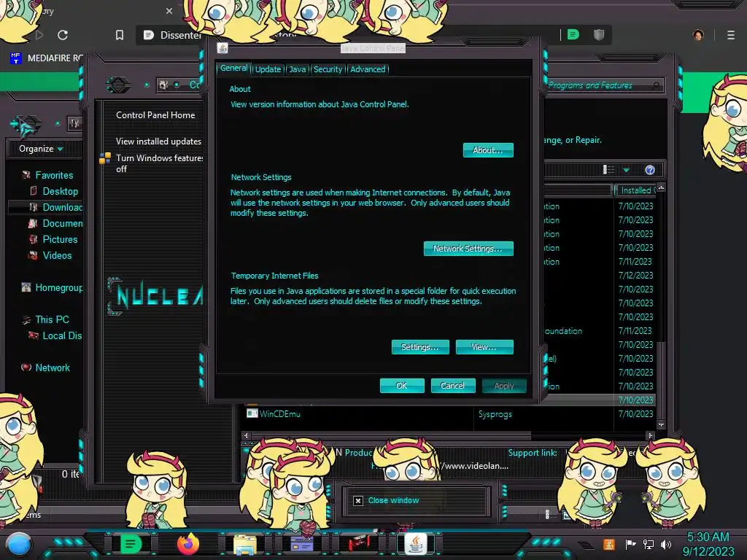Open Network Settings... dialog button
Image resolution: width=747 pixels, height=560 pixels.
point(468,249)
